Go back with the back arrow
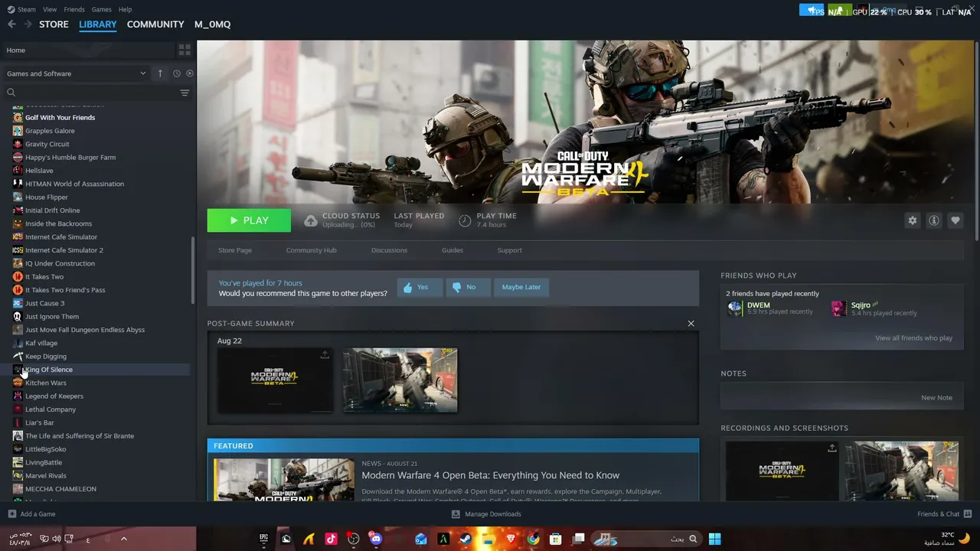This screenshot has width=980, height=551. (x=11, y=24)
